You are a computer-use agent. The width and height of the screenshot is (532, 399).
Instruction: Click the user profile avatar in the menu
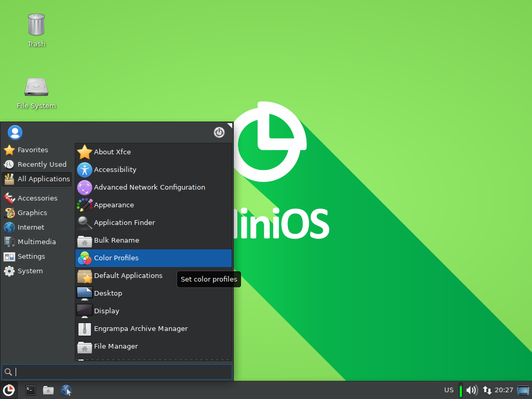pos(15,132)
